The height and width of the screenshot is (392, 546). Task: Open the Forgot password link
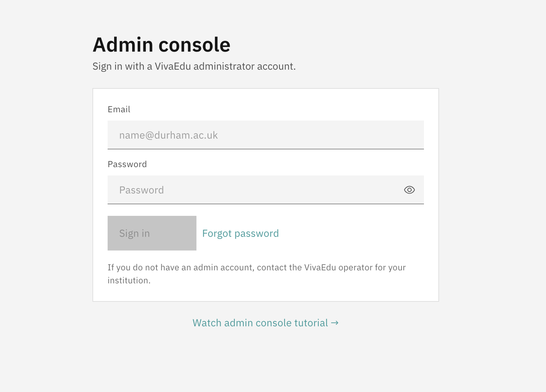[x=240, y=234]
